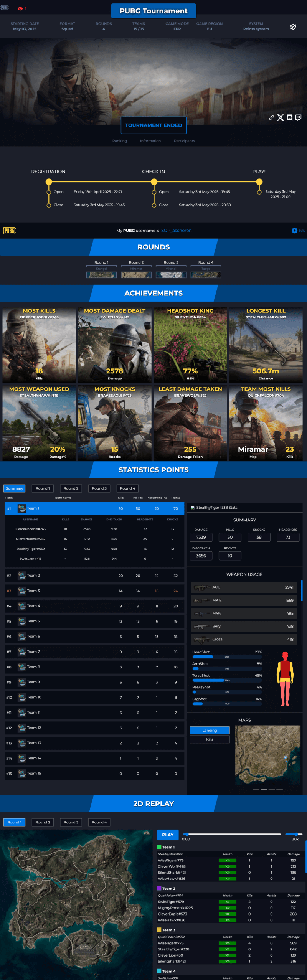Click the StealthyTiger#338 Stats avatar icon
This screenshot has width=307, height=980.
click(x=193, y=508)
